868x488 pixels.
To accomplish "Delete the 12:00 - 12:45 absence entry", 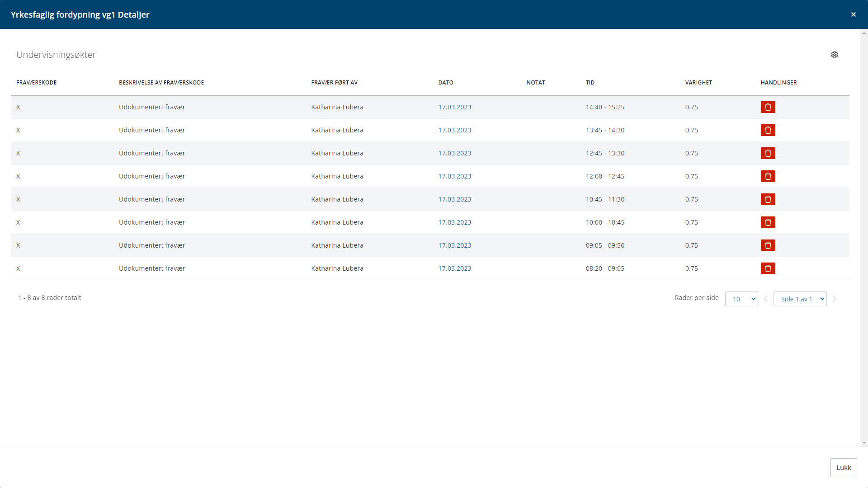I will click(768, 176).
